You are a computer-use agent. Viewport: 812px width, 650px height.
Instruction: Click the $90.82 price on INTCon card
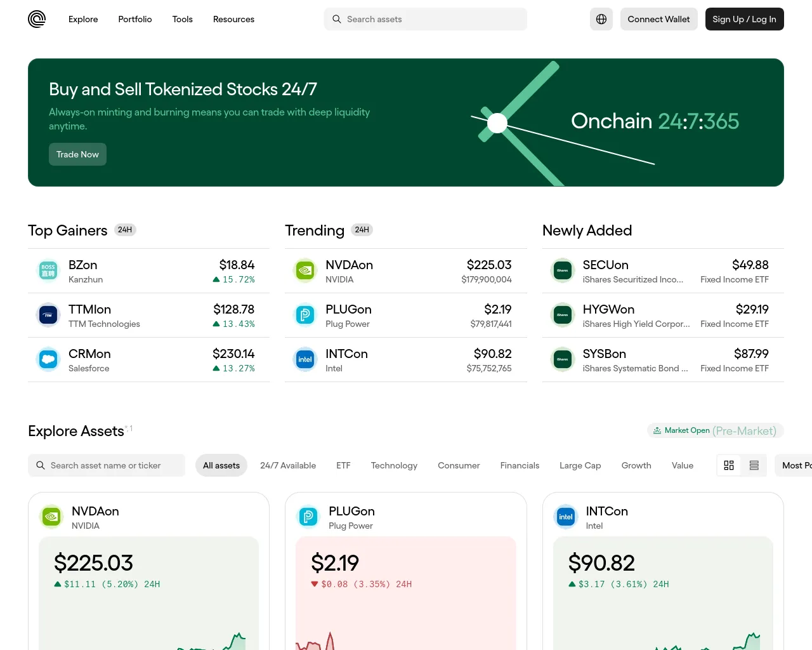[601, 563]
